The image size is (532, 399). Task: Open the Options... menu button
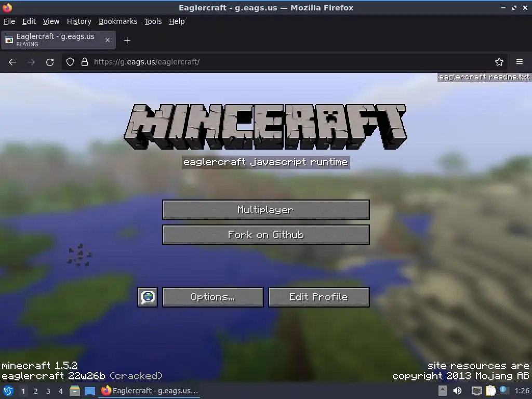[212, 297]
